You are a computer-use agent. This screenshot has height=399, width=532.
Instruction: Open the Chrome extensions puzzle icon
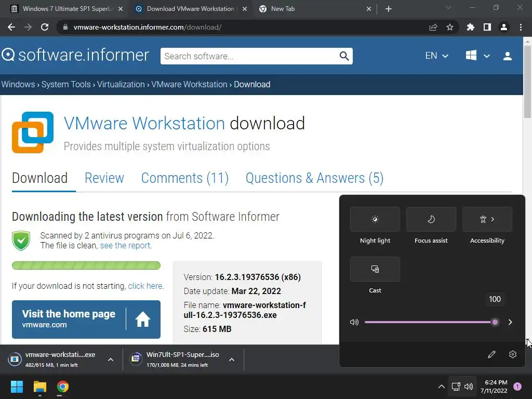point(470,27)
